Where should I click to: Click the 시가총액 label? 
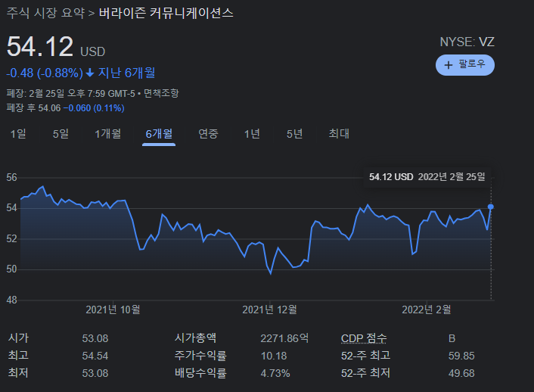(x=195, y=338)
